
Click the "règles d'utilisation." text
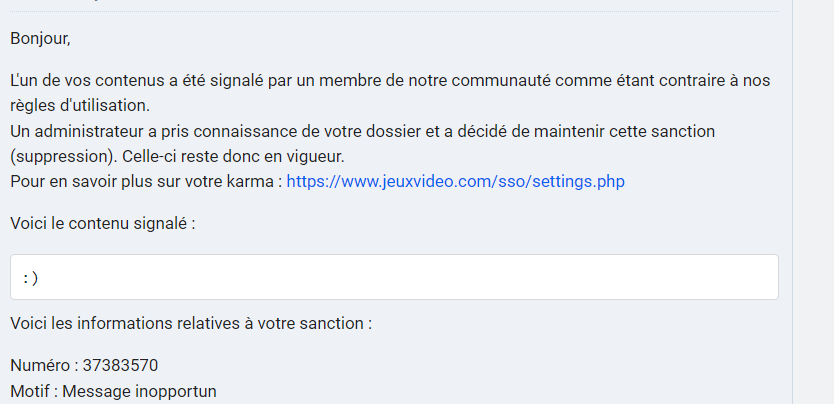[80, 106]
